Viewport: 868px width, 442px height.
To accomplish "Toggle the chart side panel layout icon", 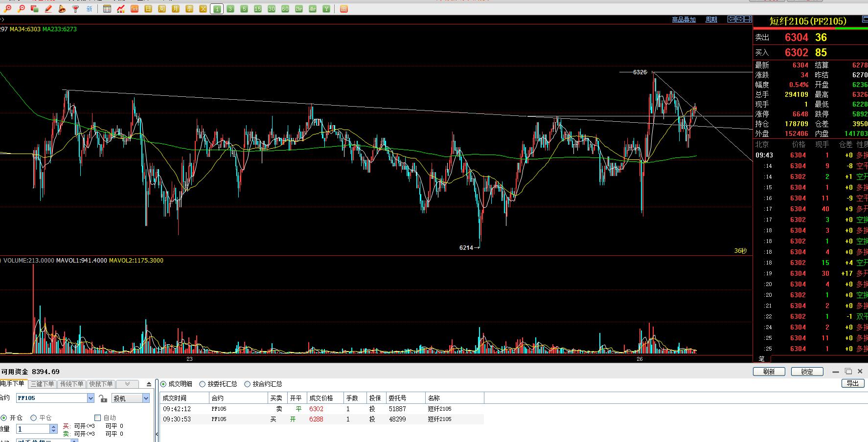I will pyautogui.click(x=748, y=19).
